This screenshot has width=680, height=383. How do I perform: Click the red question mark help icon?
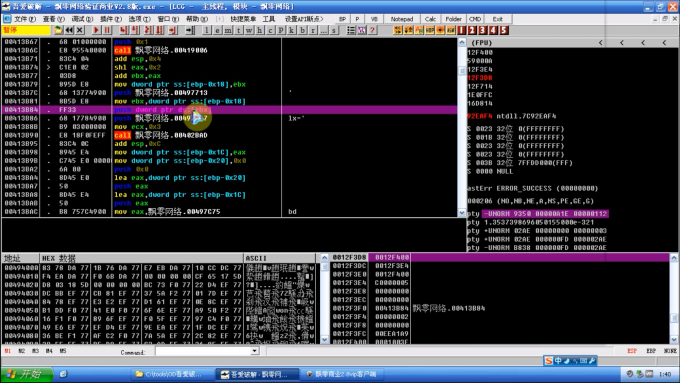(x=372, y=30)
